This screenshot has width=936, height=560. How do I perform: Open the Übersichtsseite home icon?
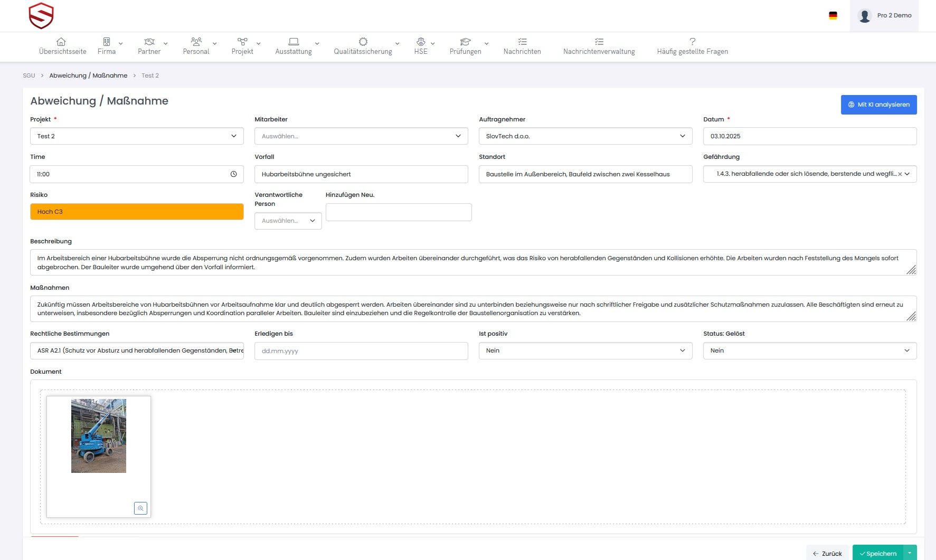coord(61,42)
